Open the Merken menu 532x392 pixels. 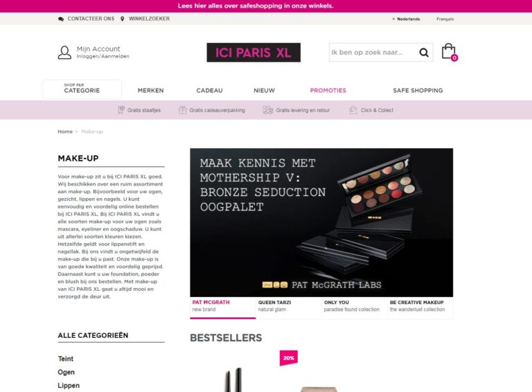pyautogui.click(x=150, y=91)
